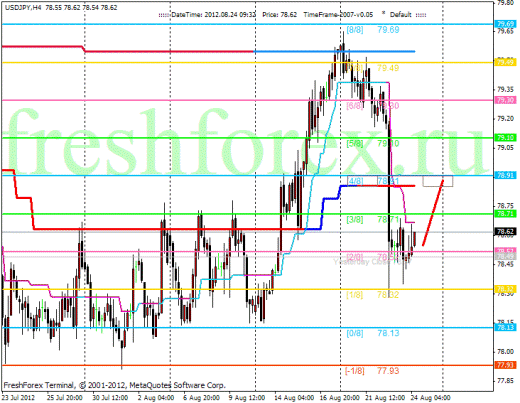The height and width of the screenshot is (403, 520).
Task: Select the [4/8] level label
Action: point(355,181)
